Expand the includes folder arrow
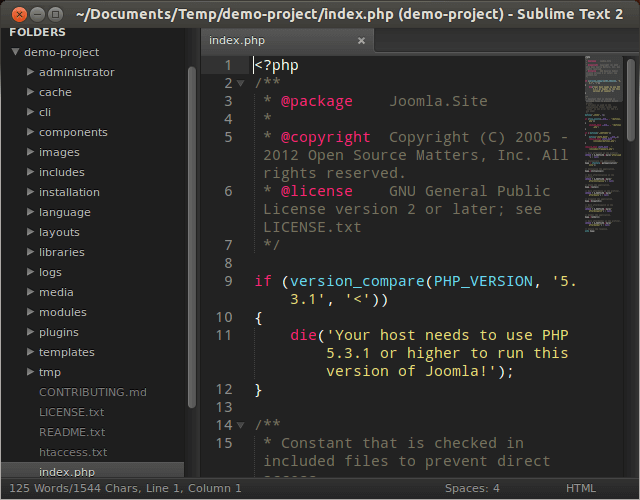 (x=30, y=172)
